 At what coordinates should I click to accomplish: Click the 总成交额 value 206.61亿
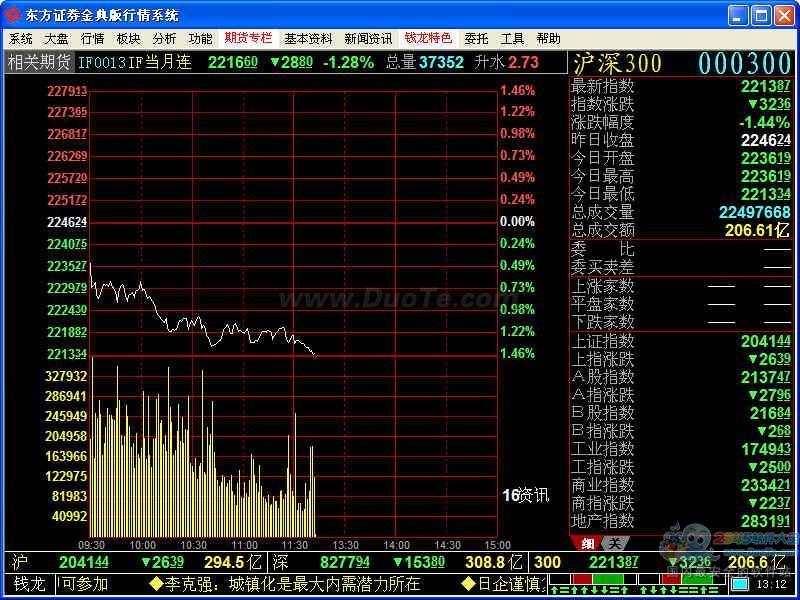[x=758, y=231]
